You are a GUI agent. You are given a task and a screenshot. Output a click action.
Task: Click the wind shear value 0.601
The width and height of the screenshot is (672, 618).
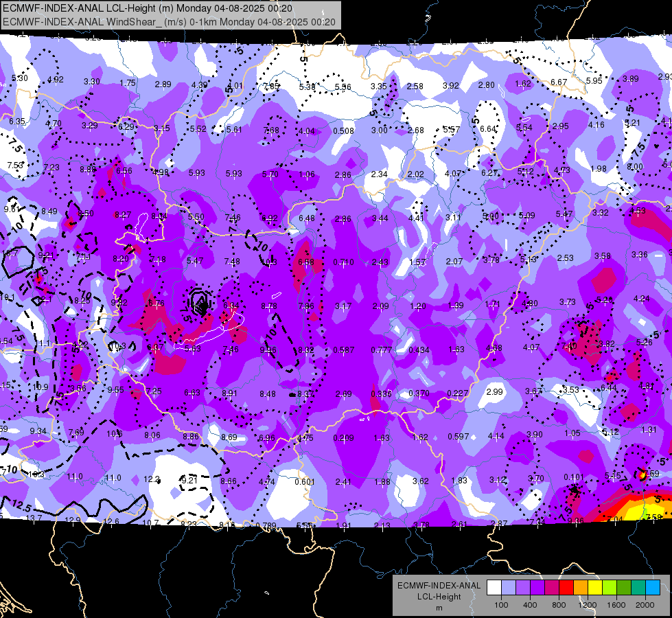pos(305,482)
